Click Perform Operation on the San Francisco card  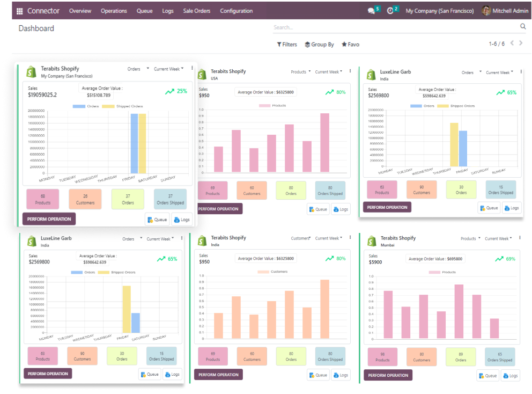coord(49,219)
